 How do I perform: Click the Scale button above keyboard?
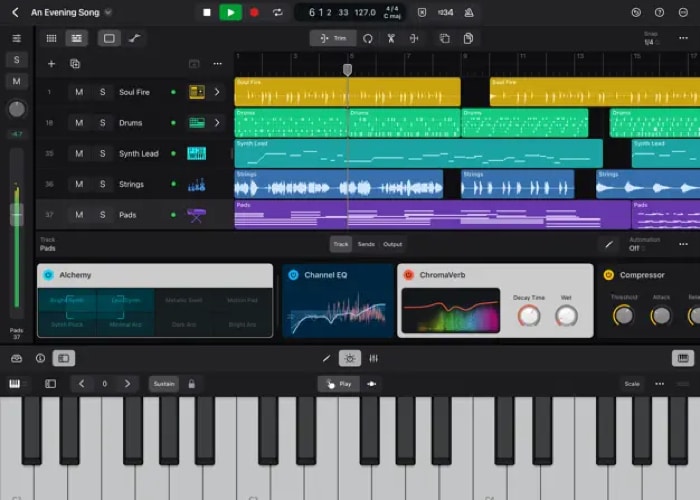point(632,384)
